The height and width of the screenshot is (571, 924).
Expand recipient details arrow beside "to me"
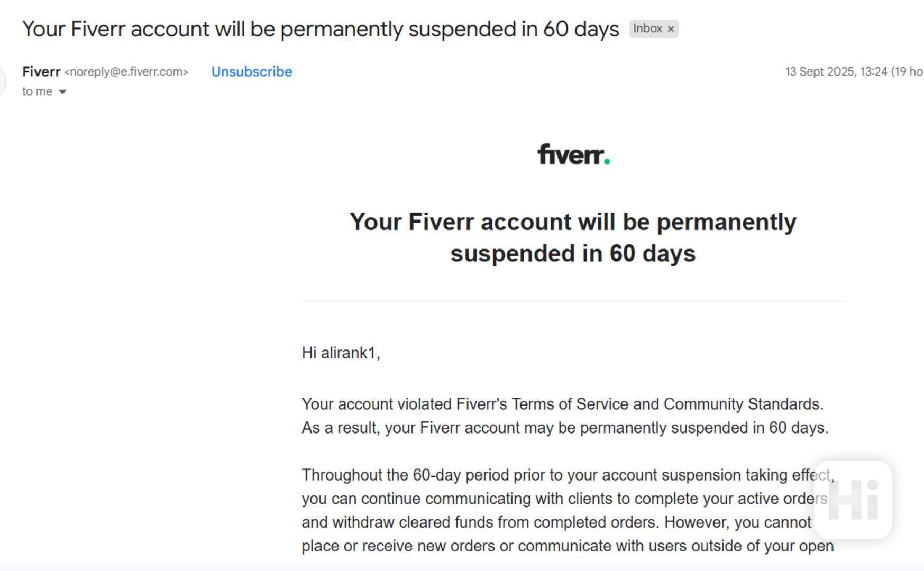62,92
